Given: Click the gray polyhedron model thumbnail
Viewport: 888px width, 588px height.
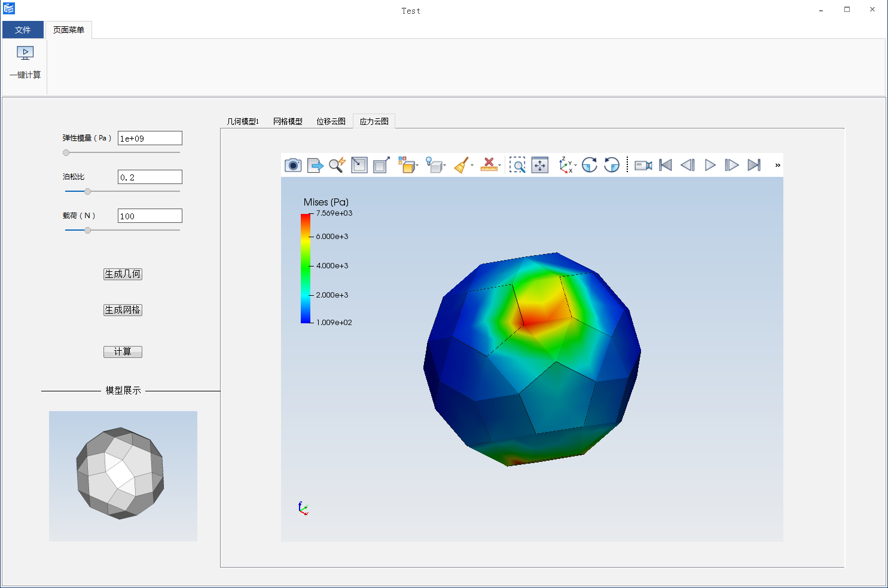Looking at the screenshot, I should [120, 473].
